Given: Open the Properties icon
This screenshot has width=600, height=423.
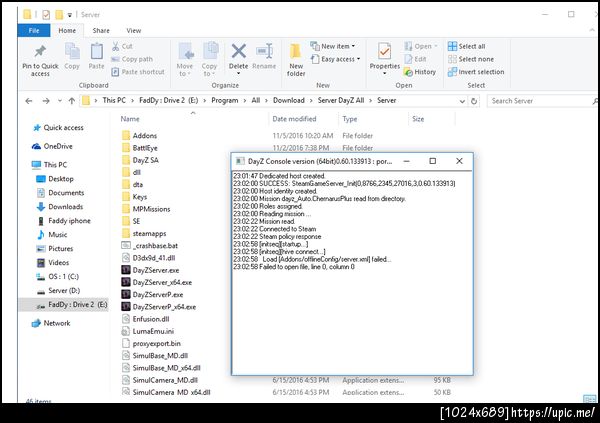Looking at the screenshot, I should [385, 51].
